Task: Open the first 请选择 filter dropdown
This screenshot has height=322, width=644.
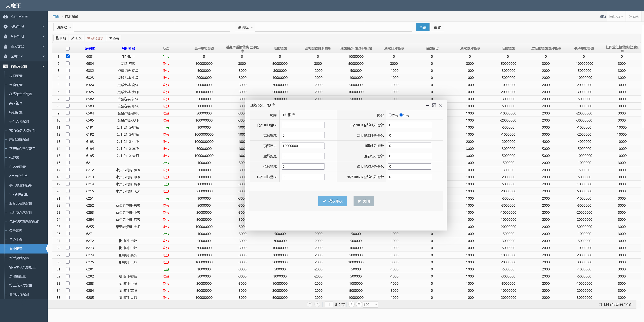Action: (x=64, y=28)
